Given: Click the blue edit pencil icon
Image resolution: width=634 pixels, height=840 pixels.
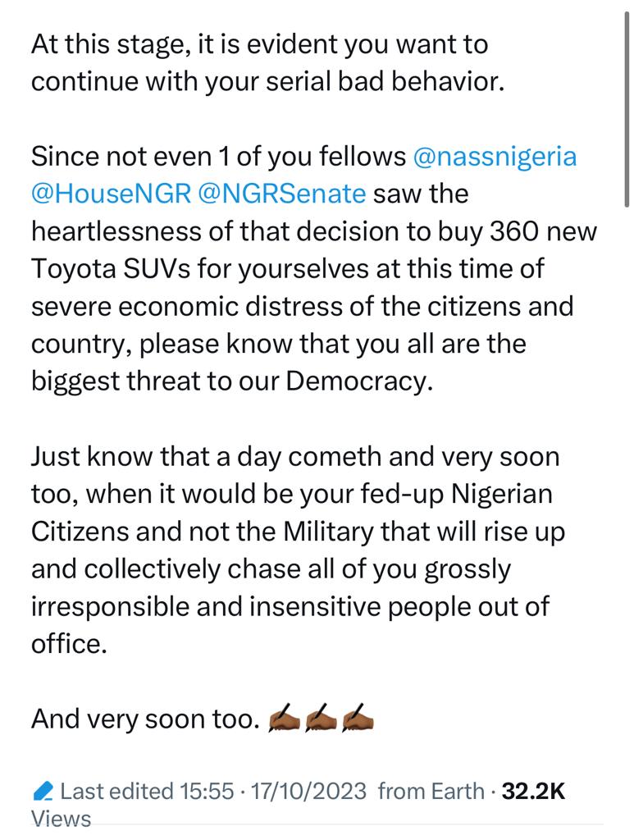Looking at the screenshot, I should tap(43, 792).
